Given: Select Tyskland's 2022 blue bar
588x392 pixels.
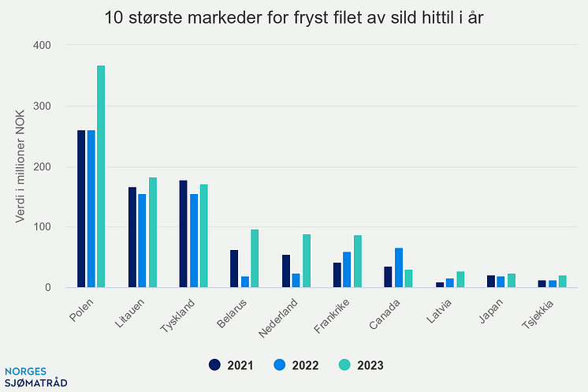Looking at the screenshot, I should 194,241.
